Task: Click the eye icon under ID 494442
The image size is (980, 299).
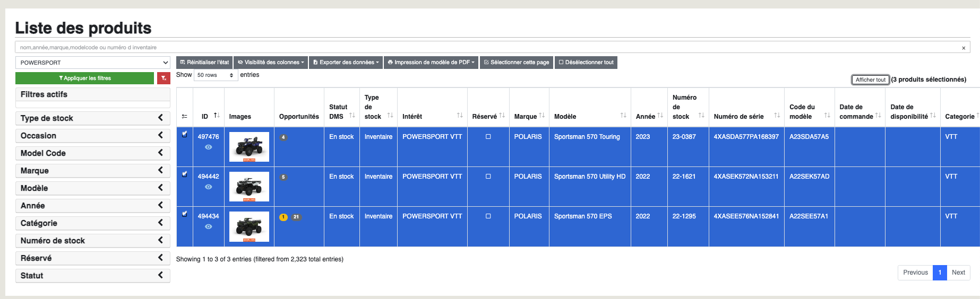Action: (209, 187)
